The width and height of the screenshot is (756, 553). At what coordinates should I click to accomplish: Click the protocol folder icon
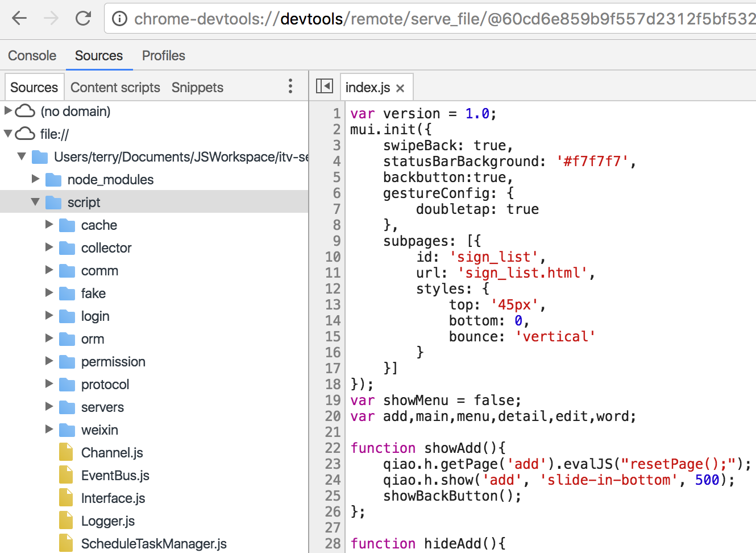pyautogui.click(x=67, y=385)
